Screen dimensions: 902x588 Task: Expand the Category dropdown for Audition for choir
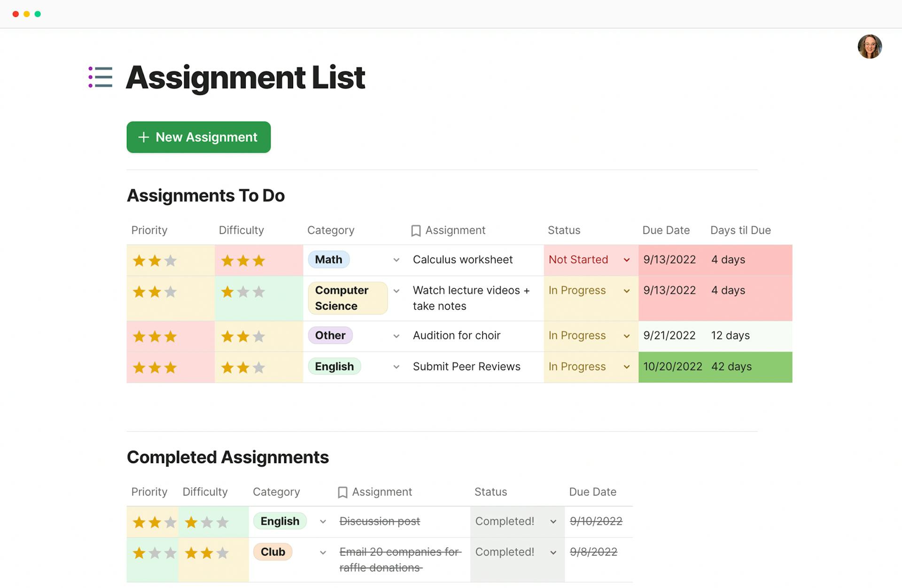tap(396, 336)
